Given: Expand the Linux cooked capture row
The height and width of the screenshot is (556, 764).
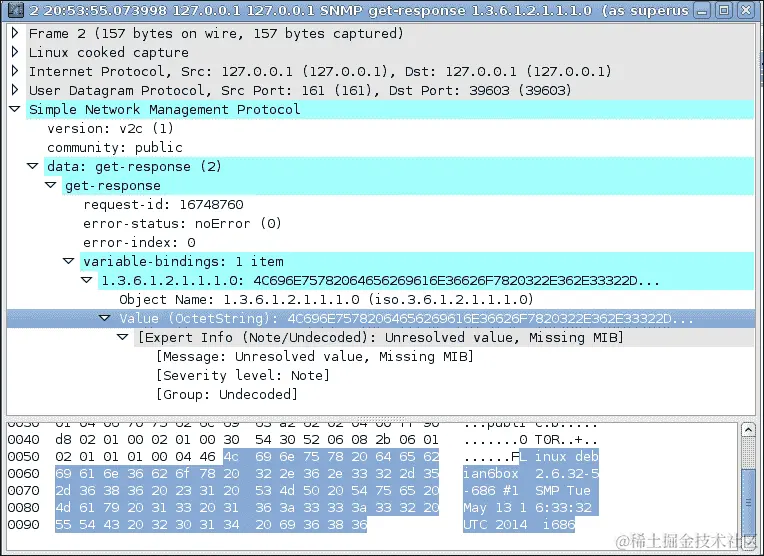Looking at the screenshot, I should point(15,52).
